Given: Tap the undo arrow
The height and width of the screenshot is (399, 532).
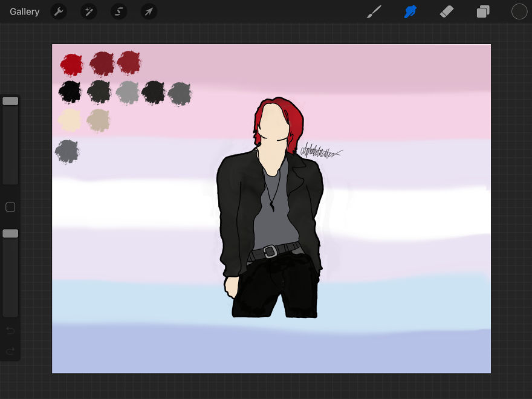Looking at the screenshot, I should pos(10,331).
